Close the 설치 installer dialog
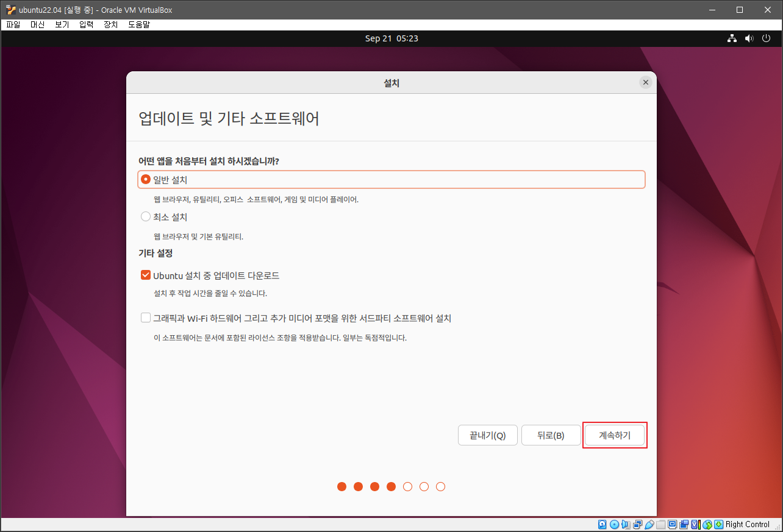Image resolution: width=783 pixels, height=532 pixels. tap(646, 82)
